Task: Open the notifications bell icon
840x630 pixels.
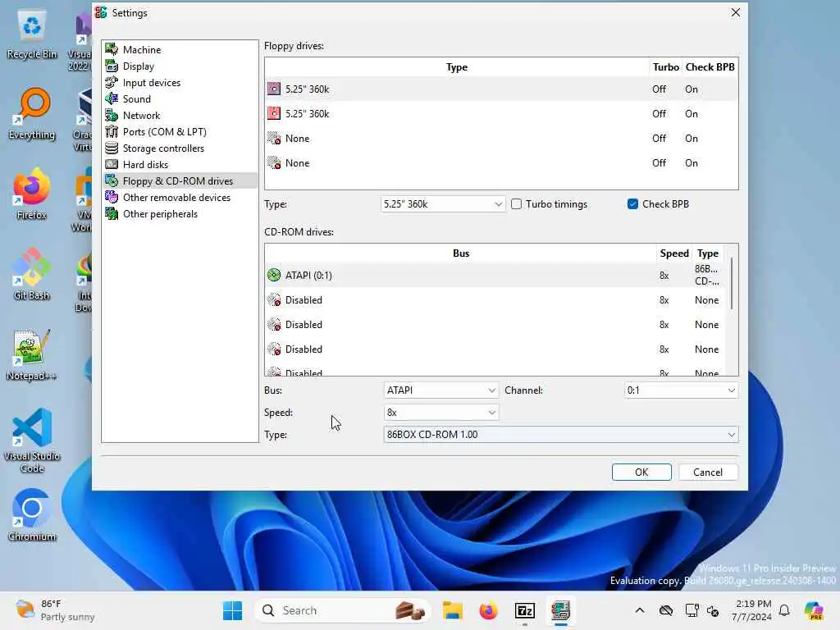Action: pos(784,610)
